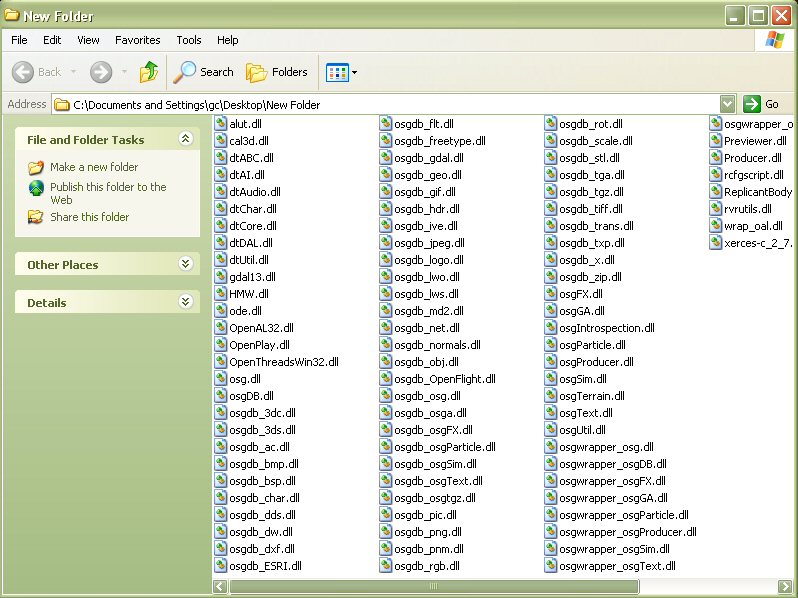798x598 pixels.
Task: Click Share this folder link
Action: click(x=89, y=217)
